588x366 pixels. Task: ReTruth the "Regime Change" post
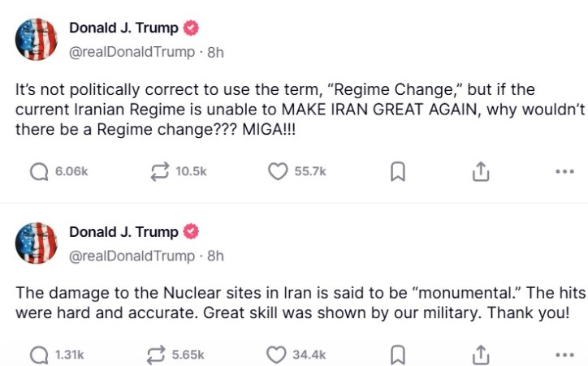tap(160, 171)
